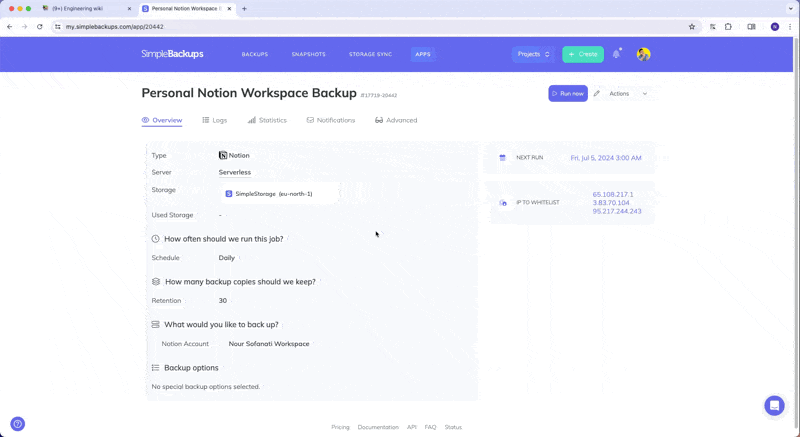Open the help question mark button

(x=17, y=424)
